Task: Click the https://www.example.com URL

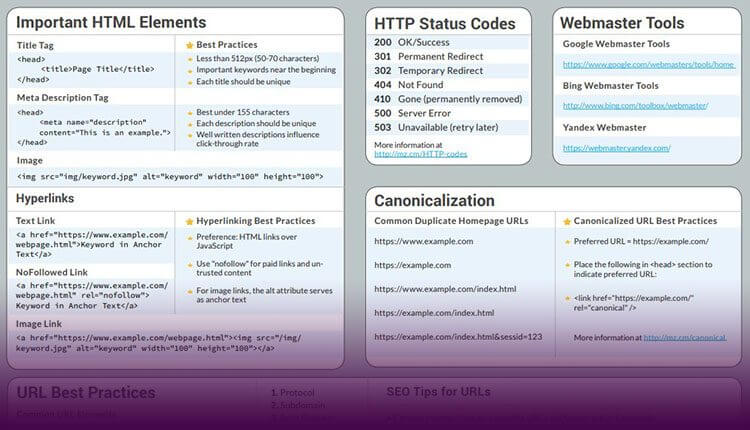Action: point(423,242)
